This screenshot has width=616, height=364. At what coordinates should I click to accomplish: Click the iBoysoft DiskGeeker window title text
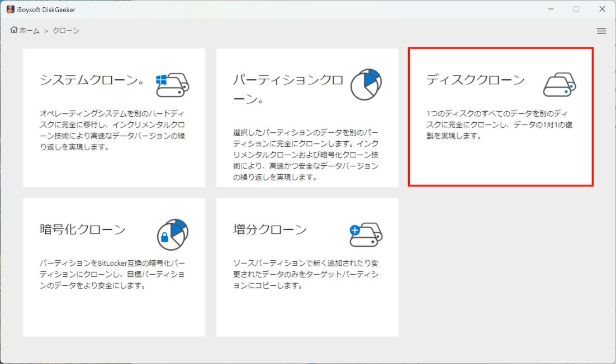(46, 10)
